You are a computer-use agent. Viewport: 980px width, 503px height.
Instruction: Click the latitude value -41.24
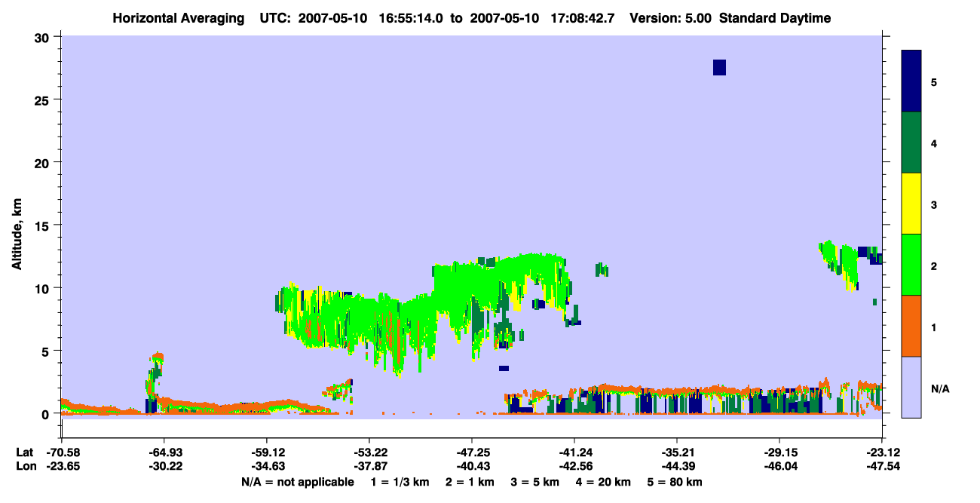[574, 452]
